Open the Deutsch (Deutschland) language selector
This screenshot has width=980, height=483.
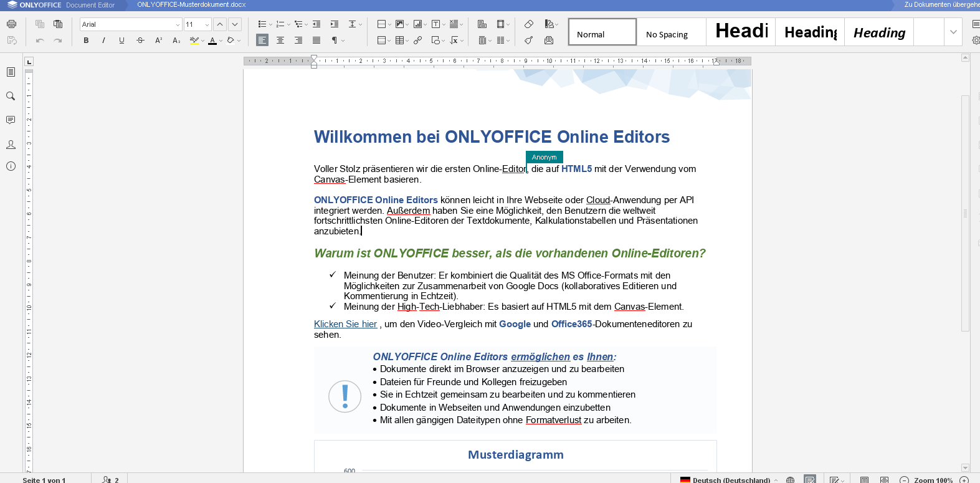pyautogui.click(x=729, y=479)
